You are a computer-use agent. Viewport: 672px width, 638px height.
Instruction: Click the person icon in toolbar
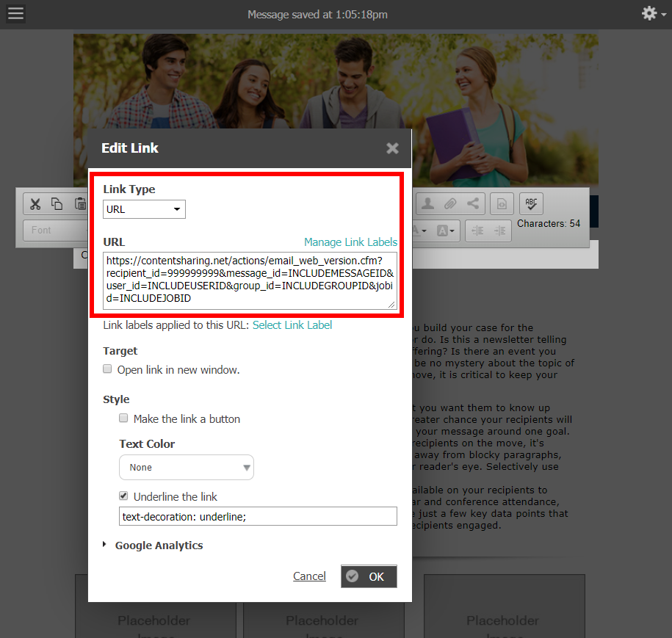427,204
